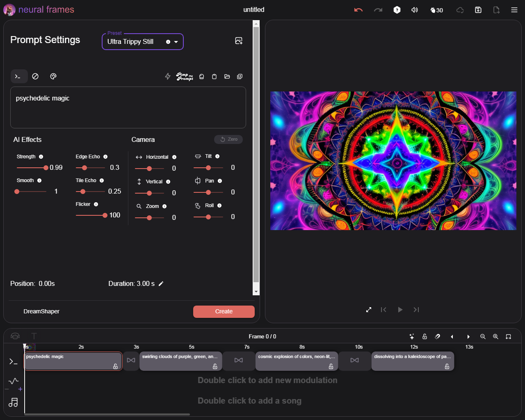525x420 pixels.
Task: Click the crystal ball icon
Action: 201,76
